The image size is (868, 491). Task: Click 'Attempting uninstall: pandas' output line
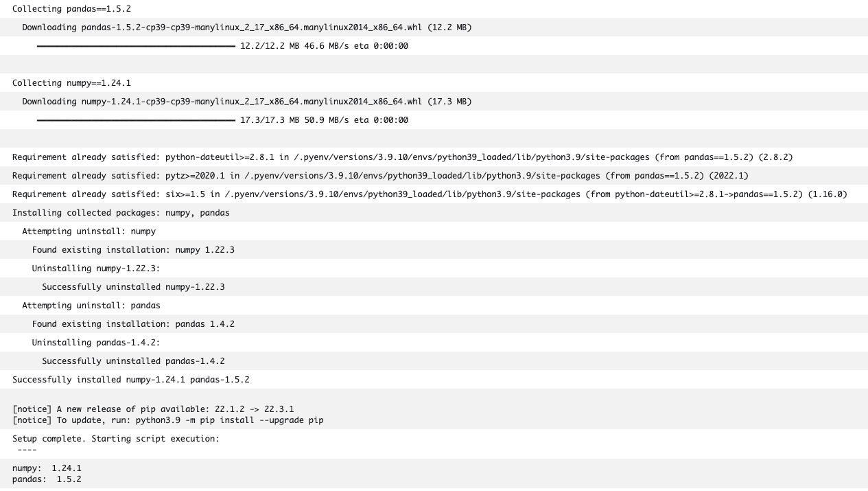pyautogui.click(x=91, y=306)
